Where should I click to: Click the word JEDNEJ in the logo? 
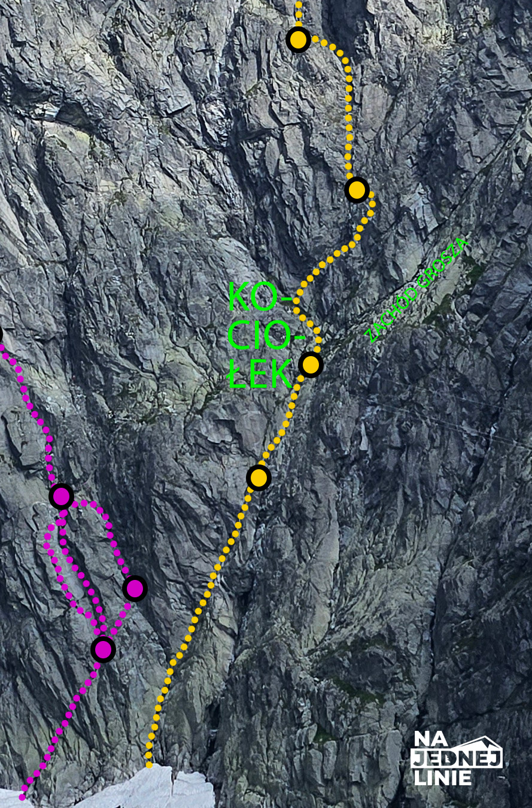pyautogui.click(x=457, y=759)
